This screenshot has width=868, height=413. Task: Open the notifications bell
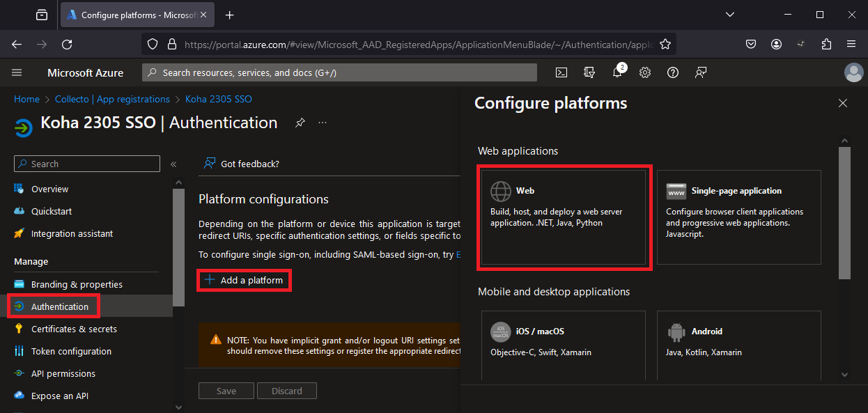tap(617, 72)
